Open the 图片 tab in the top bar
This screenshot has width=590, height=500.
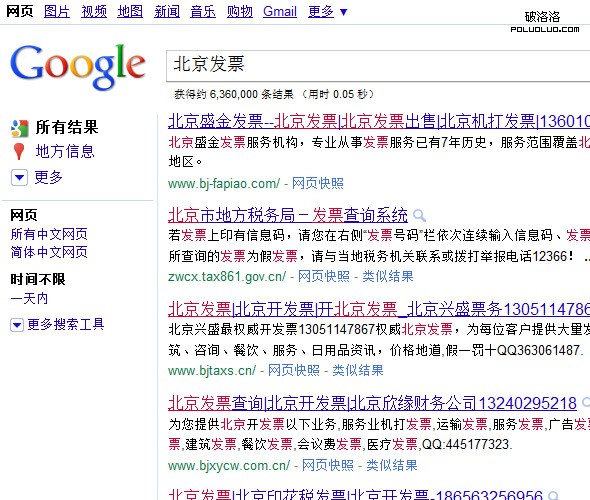57,12
